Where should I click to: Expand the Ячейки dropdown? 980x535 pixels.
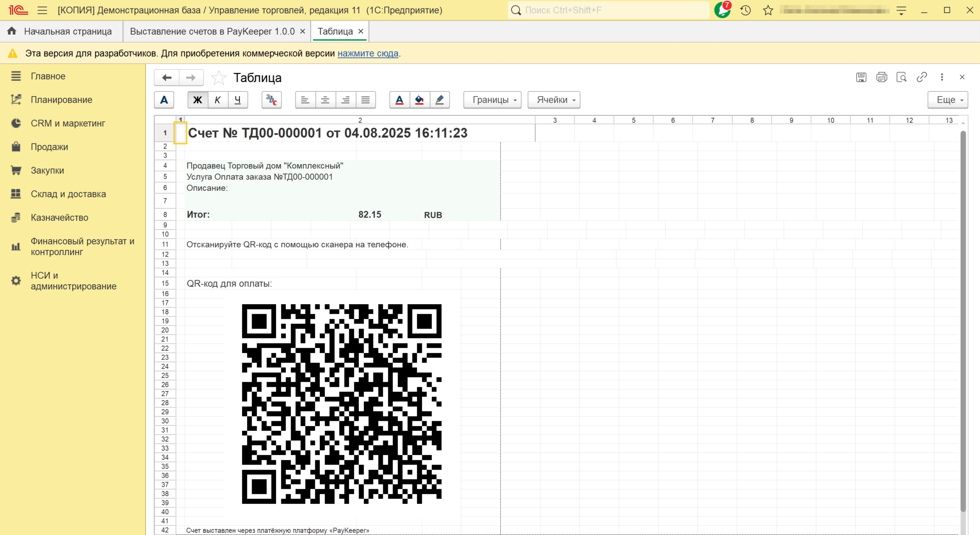tap(553, 100)
